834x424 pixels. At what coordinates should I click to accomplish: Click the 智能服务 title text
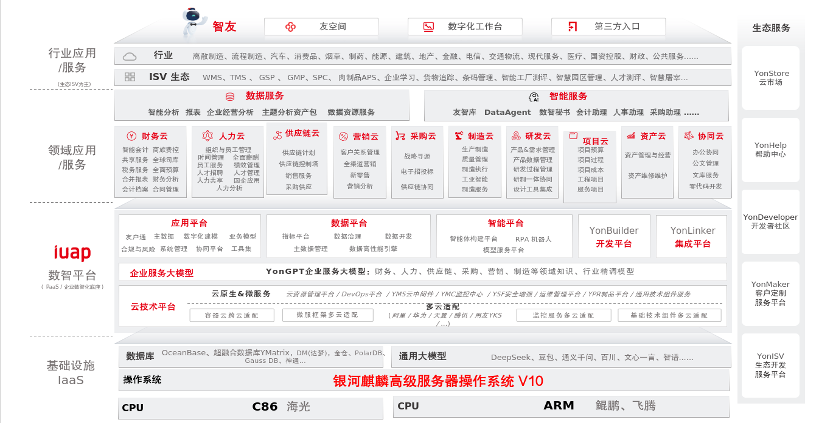(x=568, y=96)
